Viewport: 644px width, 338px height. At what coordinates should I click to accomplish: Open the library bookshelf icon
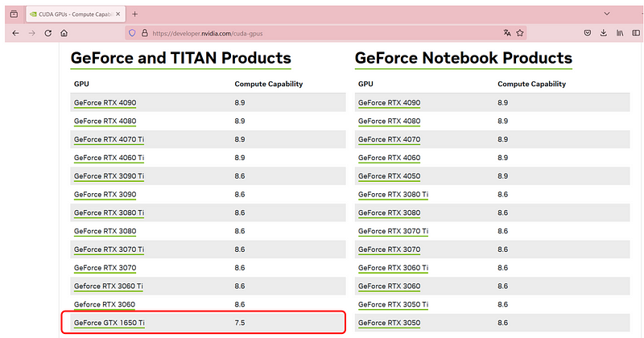click(x=620, y=33)
